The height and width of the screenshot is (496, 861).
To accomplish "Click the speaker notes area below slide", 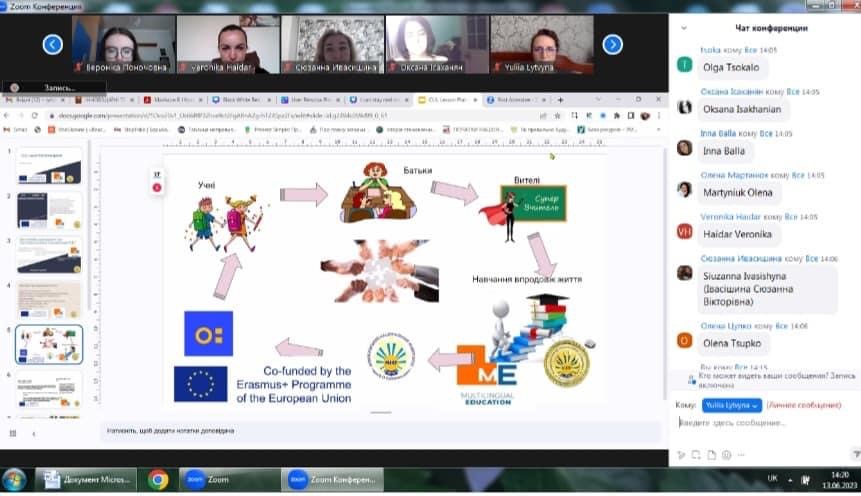I will click(381, 431).
